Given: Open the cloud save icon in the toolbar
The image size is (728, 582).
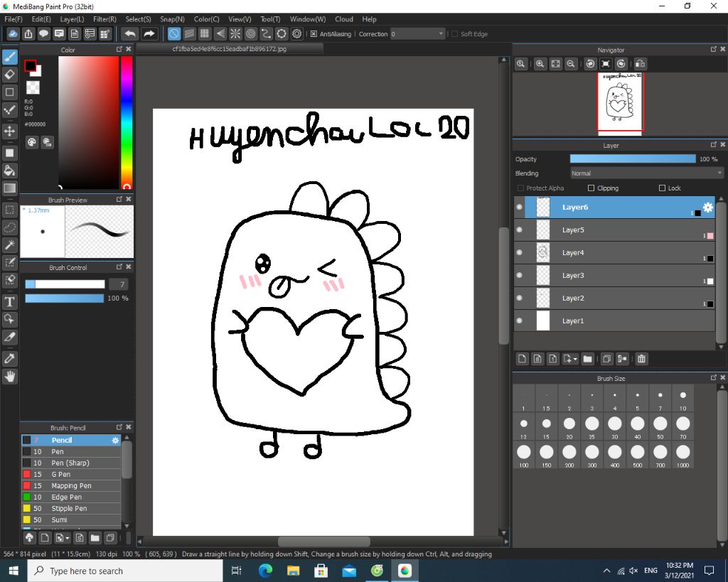Looking at the screenshot, I should pyautogui.click(x=13, y=34).
